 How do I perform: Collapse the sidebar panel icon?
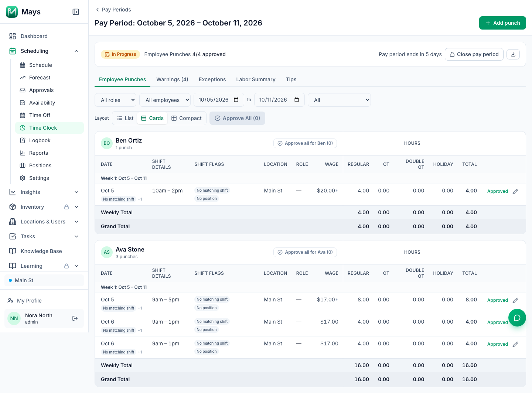coord(76,12)
